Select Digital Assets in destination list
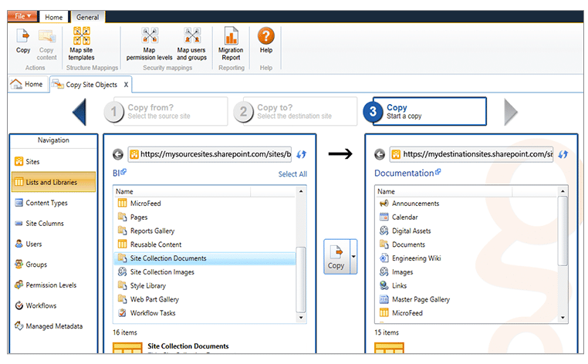This screenshot has width=588, height=364. click(x=467, y=231)
